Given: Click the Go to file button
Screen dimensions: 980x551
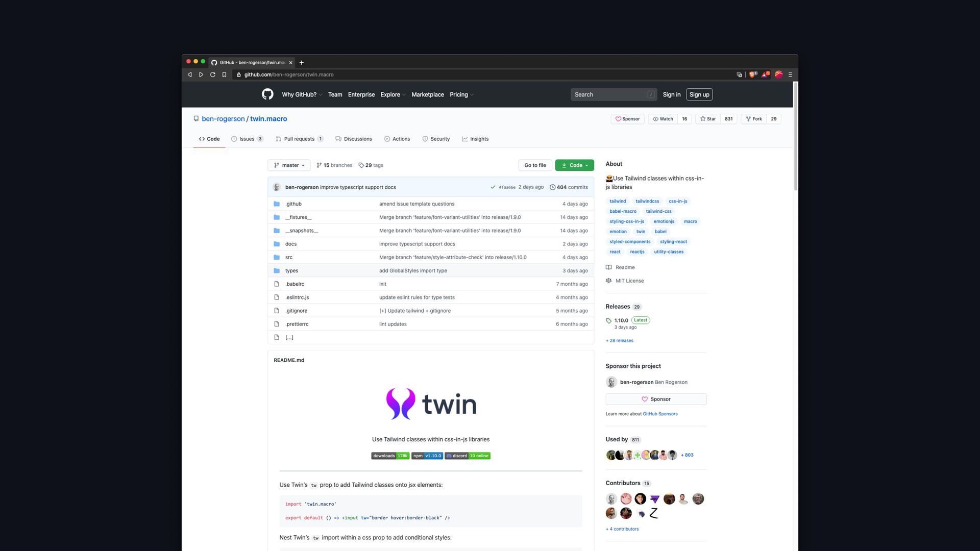Looking at the screenshot, I should 535,165.
